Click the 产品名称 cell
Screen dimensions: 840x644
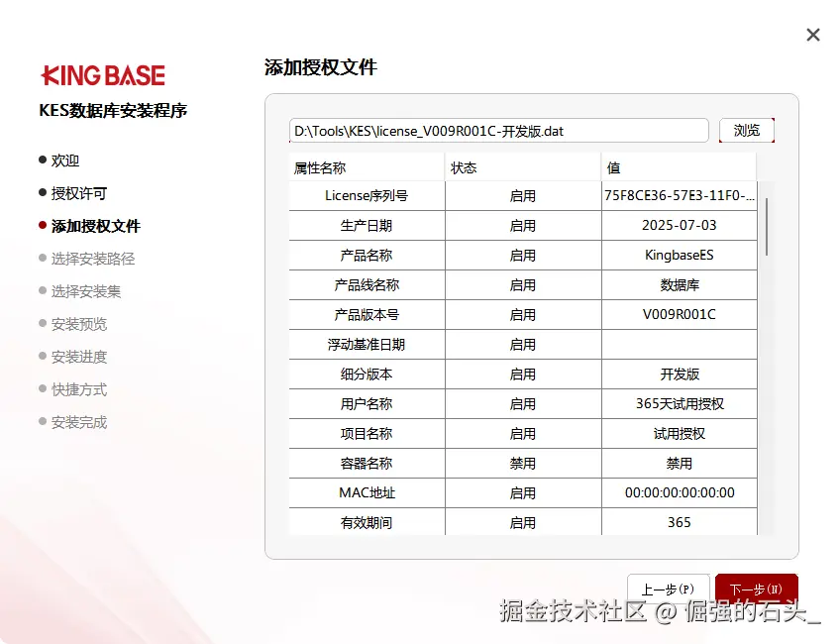pyautogui.click(x=367, y=255)
